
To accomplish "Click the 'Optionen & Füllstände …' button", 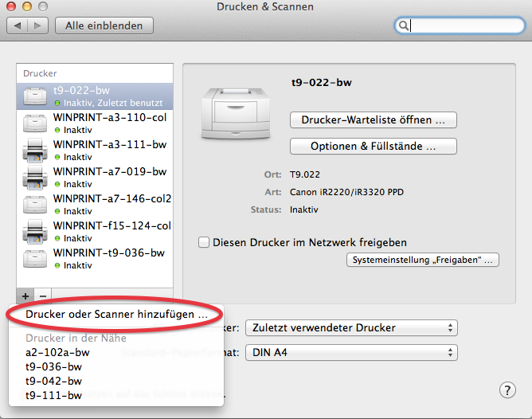I will click(373, 147).
